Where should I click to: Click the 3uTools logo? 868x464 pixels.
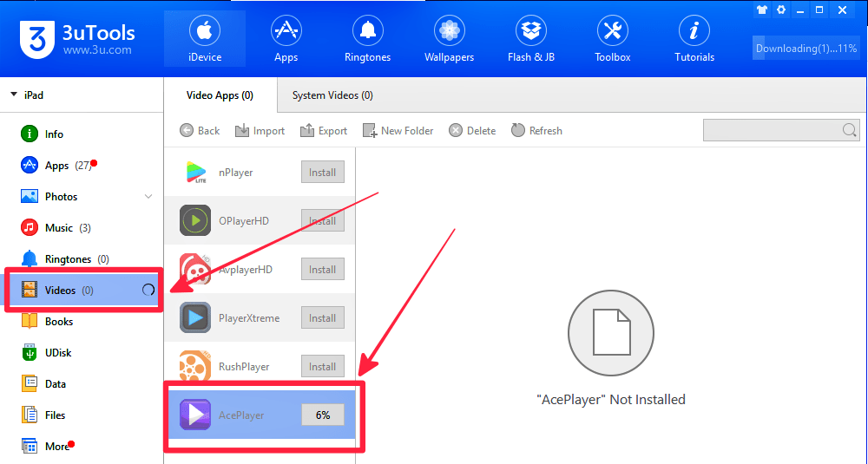(36, 39)
